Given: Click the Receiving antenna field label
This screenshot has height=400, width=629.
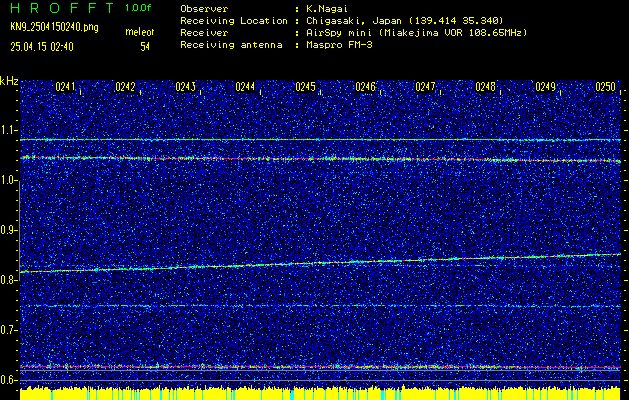Looking at the screenshot, I should (231, 45).
